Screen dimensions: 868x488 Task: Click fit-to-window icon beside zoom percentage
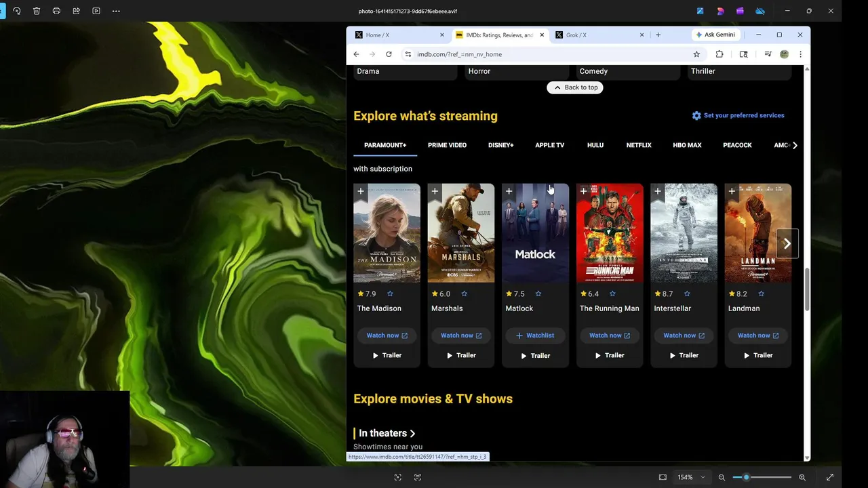pyautogui.click(x=663, y=477)
